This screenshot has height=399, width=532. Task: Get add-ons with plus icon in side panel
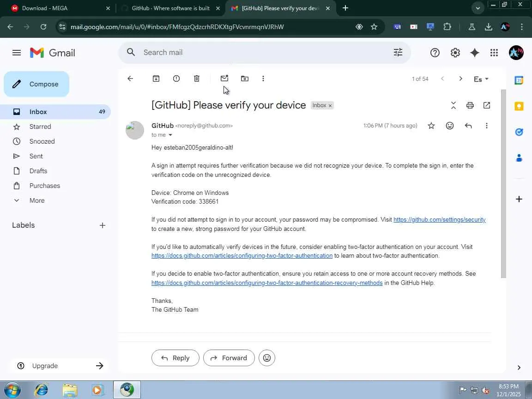coord(519,199)
